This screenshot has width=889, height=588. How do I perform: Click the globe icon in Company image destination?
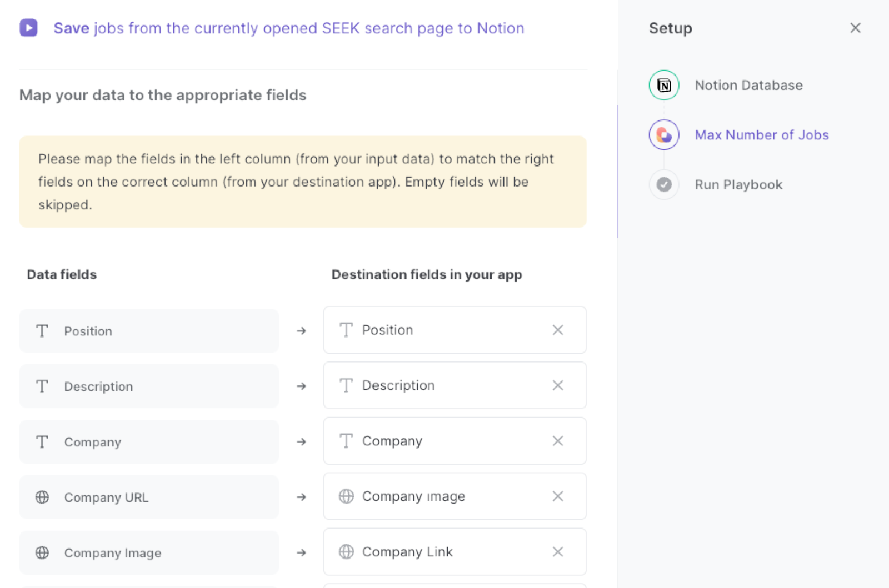(346, 496)
